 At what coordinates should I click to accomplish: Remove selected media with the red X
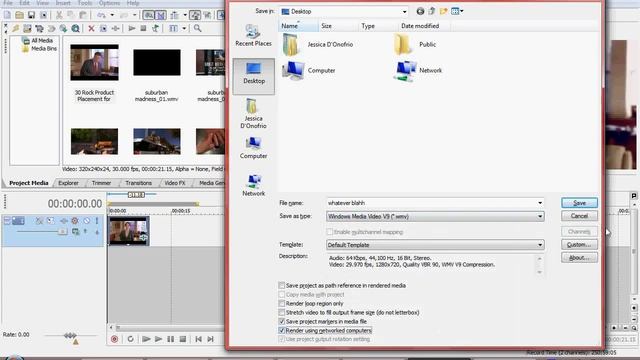[x=91, y=28]
